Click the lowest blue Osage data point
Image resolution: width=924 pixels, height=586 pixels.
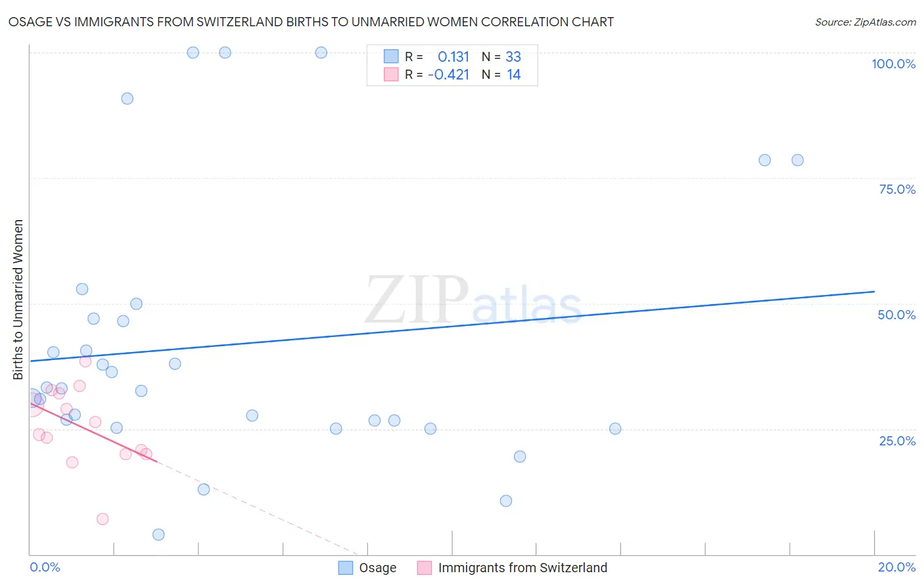point(158,535)
